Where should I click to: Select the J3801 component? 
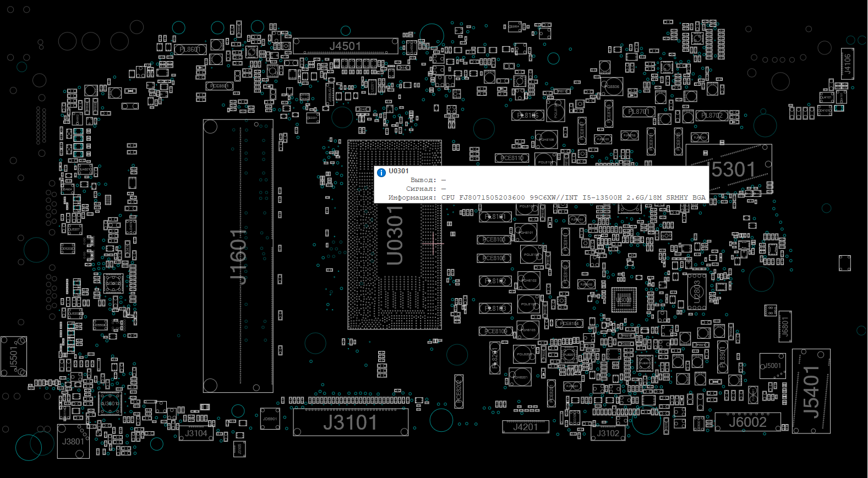pos(73,441)
